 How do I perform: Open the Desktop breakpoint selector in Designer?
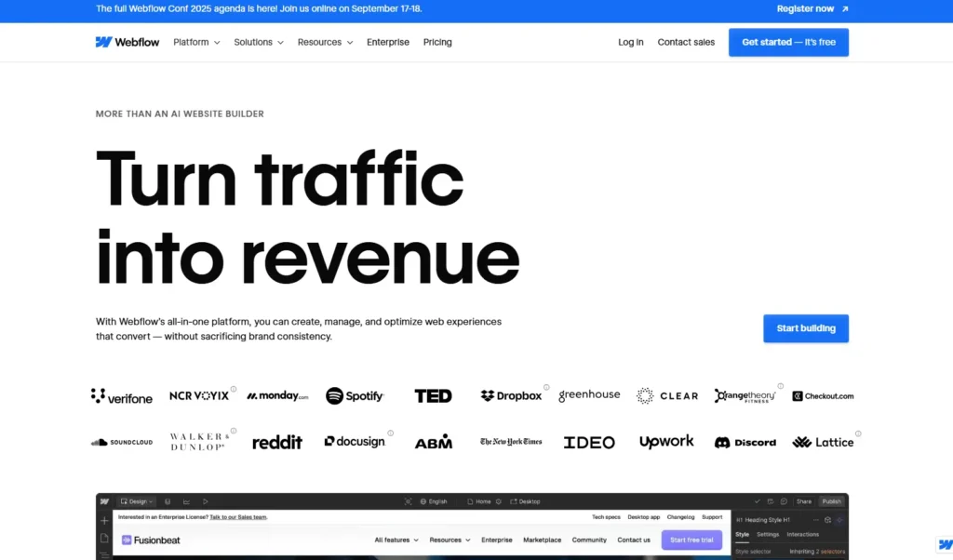[x=525, y=501]
